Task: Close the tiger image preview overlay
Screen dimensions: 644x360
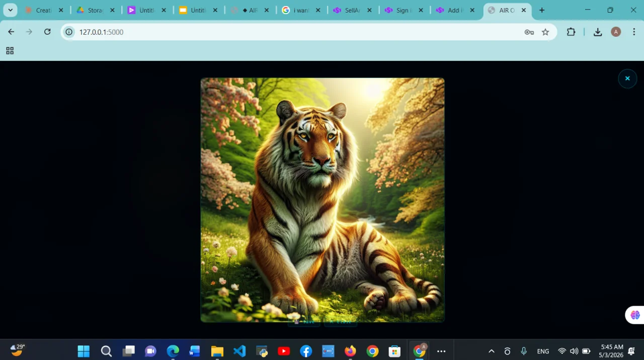Action: click(x=627, y=79)
